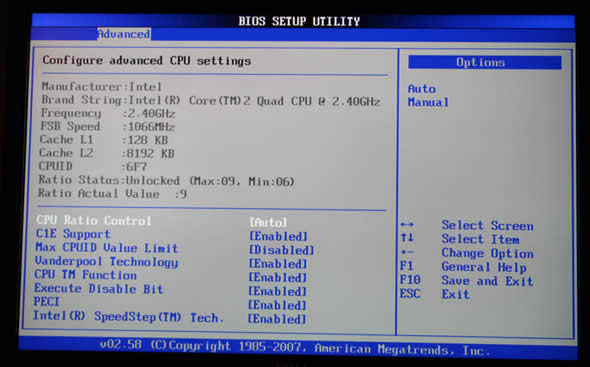Click the Brand String Core 2 Quad line
The width and height of the screenshot is (590, 367).
pyautogui.click(x=211, y=101)
